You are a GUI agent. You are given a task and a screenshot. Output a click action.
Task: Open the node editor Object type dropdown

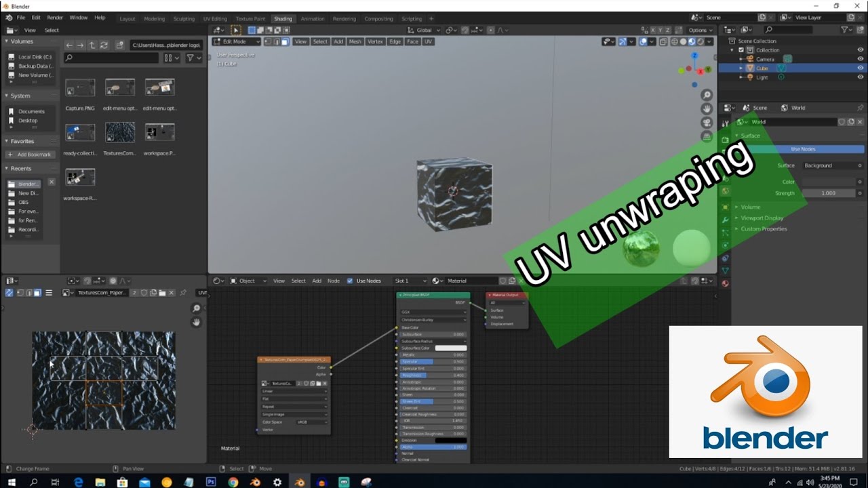coord(248,281)
